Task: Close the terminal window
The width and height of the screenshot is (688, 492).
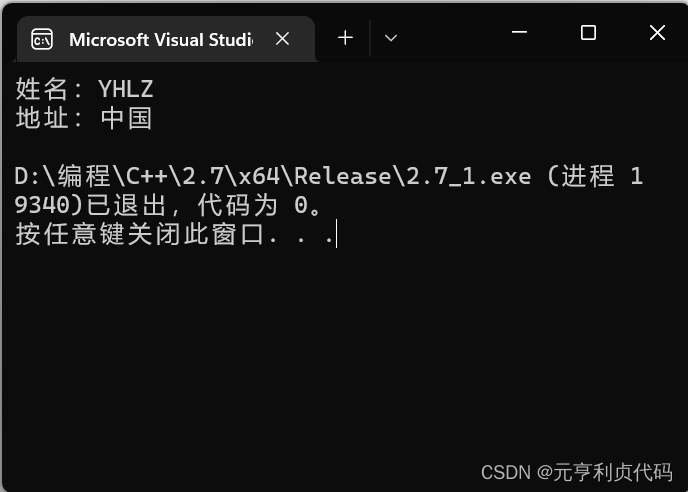Action: point(657,32)
